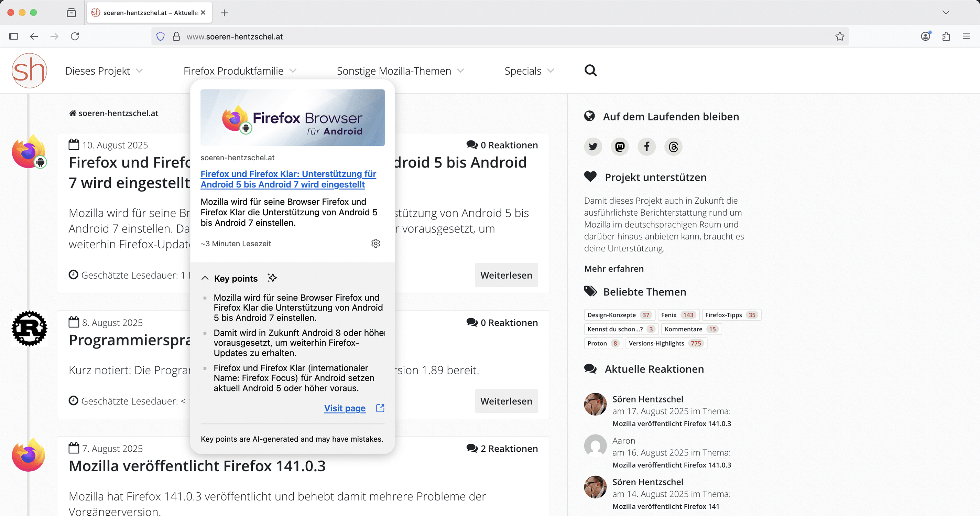980x516 pixels.
Task: Open the Firefox View icon in tab bar
Action: click(71, 13)
